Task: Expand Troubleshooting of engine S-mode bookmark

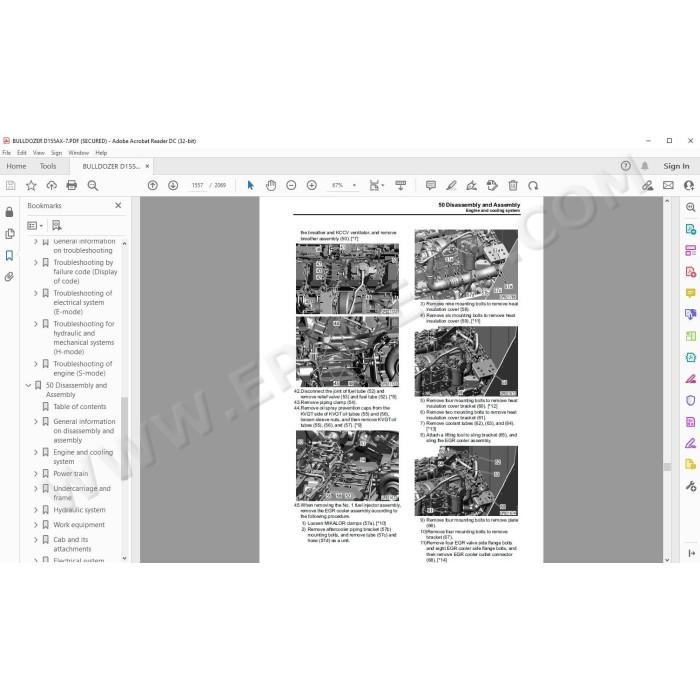Action: pyautogui.click(x=36, y=364)
